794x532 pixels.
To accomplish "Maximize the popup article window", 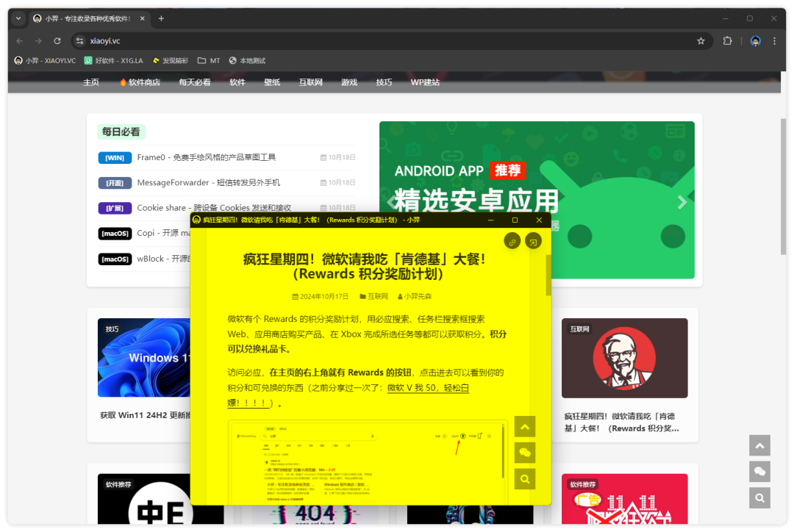I will pyautogui.click(x=515, y=220).
